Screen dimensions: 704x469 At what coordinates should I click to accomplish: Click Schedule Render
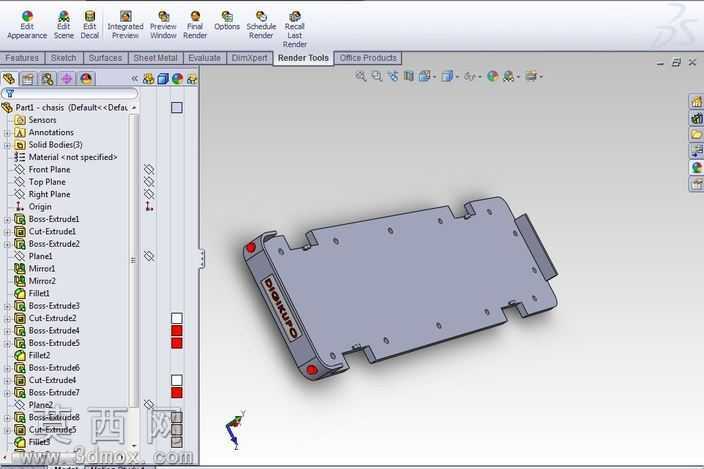click(261, 25)
